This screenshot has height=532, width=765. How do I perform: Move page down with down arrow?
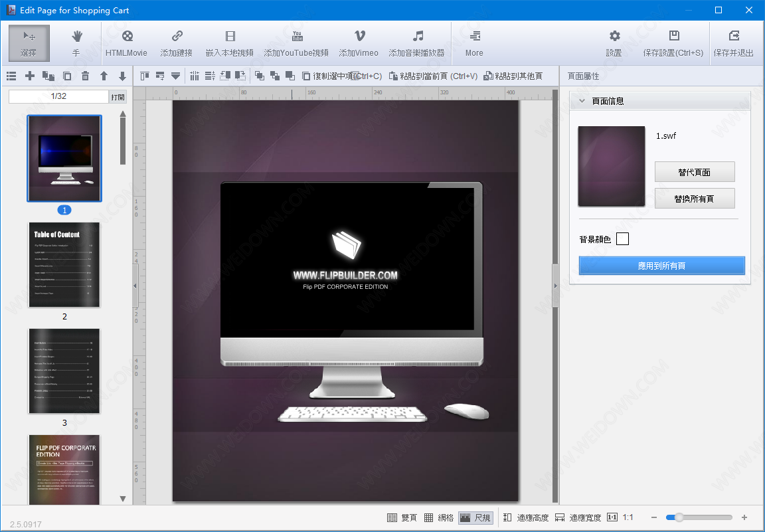[122, 76]
